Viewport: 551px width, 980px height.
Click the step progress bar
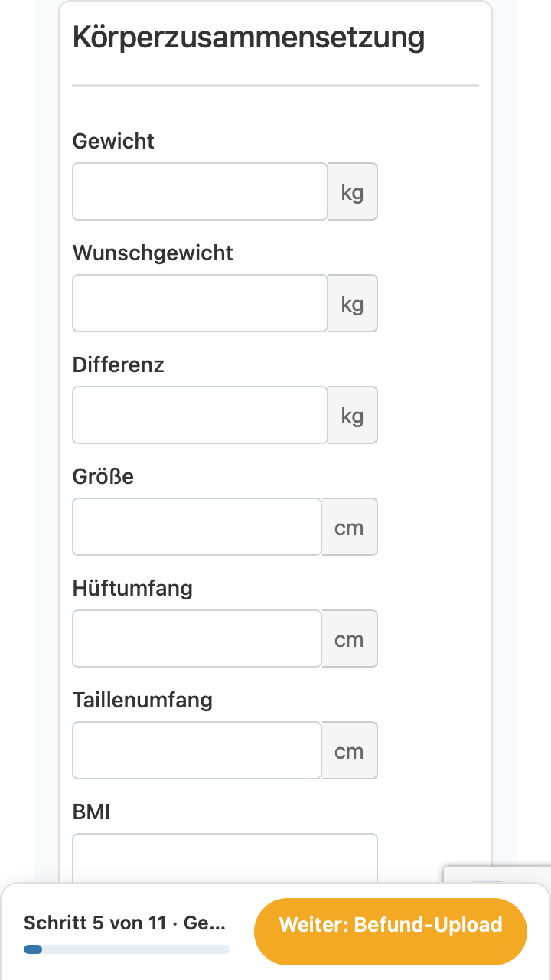pos(126,949)
